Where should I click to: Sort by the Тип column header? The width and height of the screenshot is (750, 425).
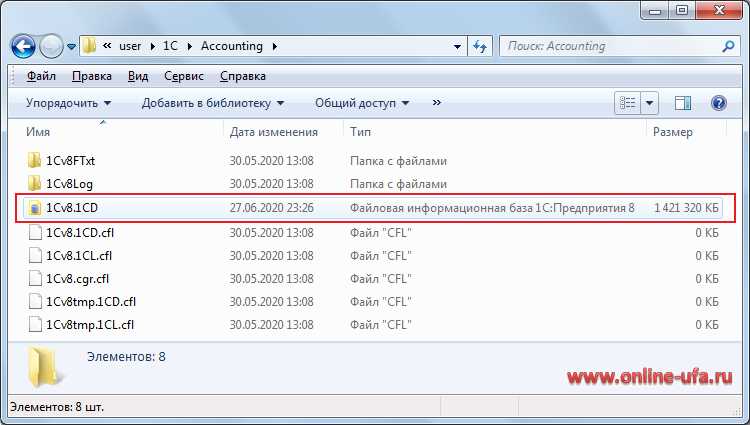point(360,132)
